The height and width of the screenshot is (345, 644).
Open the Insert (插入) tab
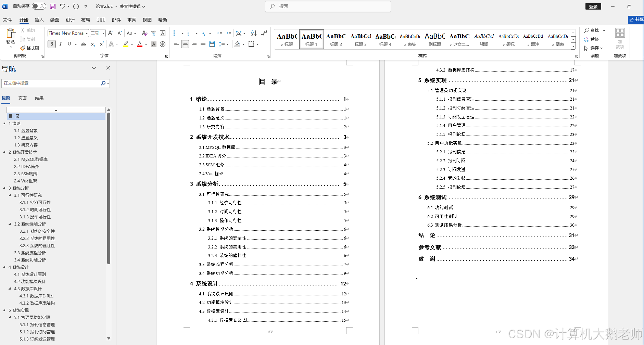click(x=39, y=20)
